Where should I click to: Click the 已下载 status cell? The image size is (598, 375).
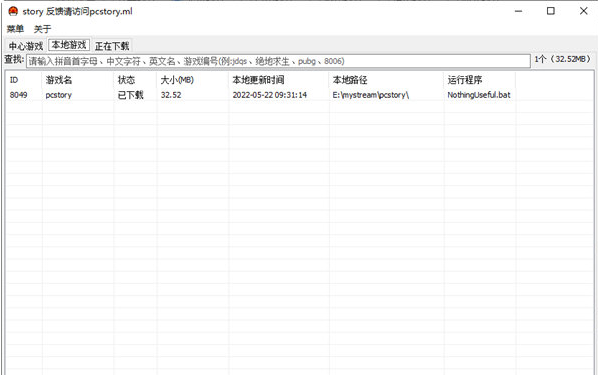(130, 95)
